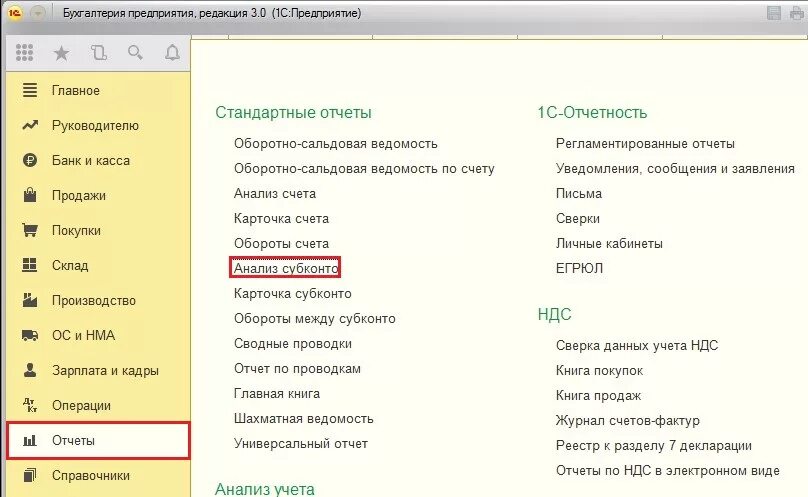Click the 1C logo icon in title bar
The width and height of the screenshot is (808, 497).
[14, 13]
